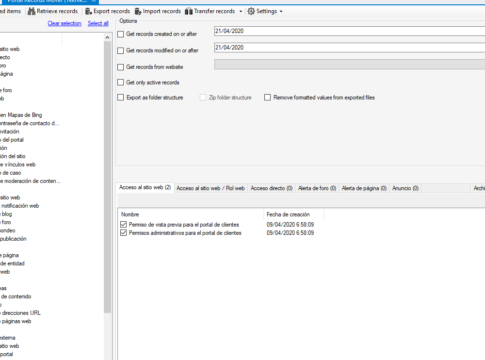Open the Settings gear icon
The width and height of the screenshot is (485, 360).
pyautogui.click(x=251, y=11)
